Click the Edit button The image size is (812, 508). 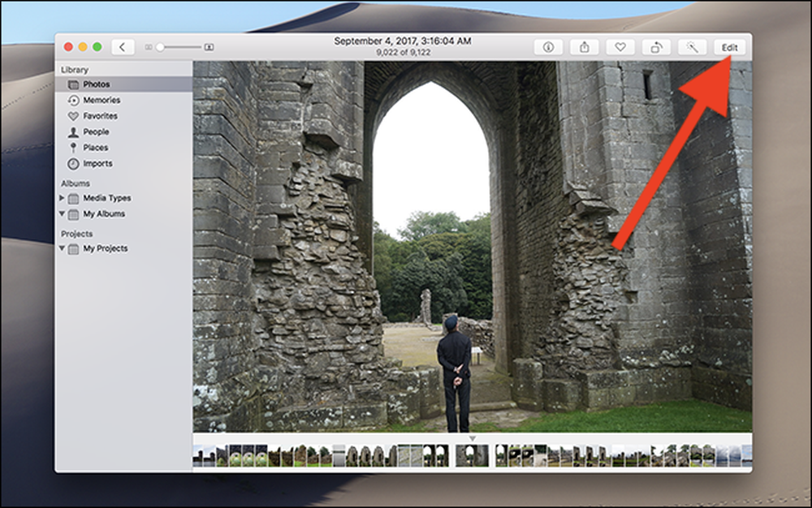click(x=730, y=47)
